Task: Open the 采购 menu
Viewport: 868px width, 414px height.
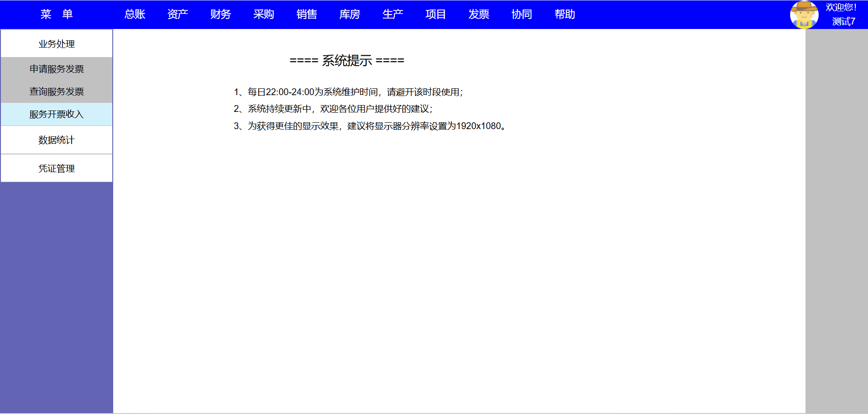Action: pyautogui.click(x=264, y=14)
